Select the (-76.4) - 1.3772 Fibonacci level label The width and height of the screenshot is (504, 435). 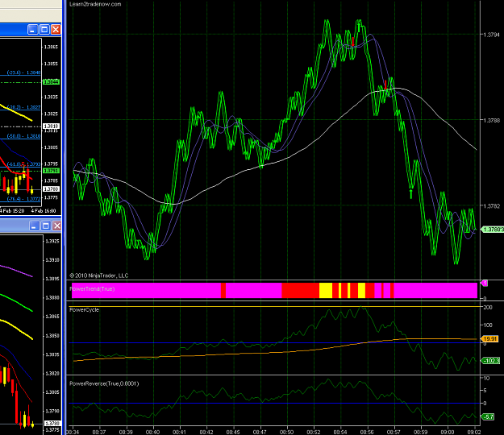[x=23, y=199]
